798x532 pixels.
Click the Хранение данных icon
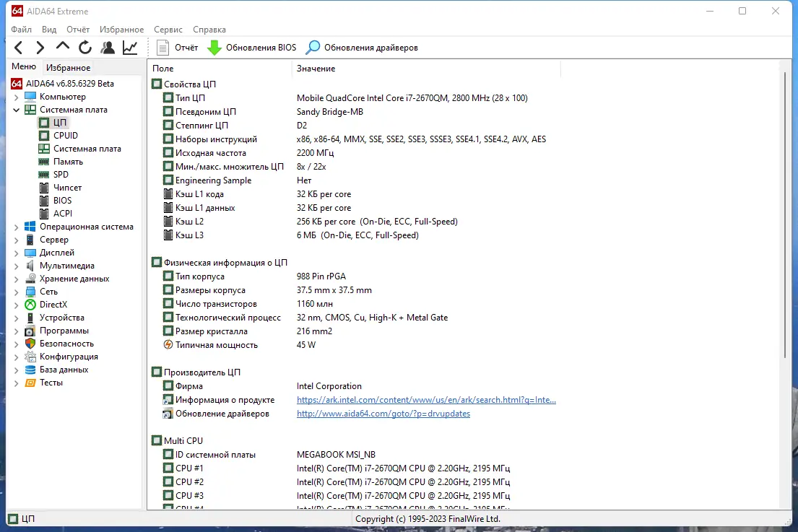[x=30, y=279]
